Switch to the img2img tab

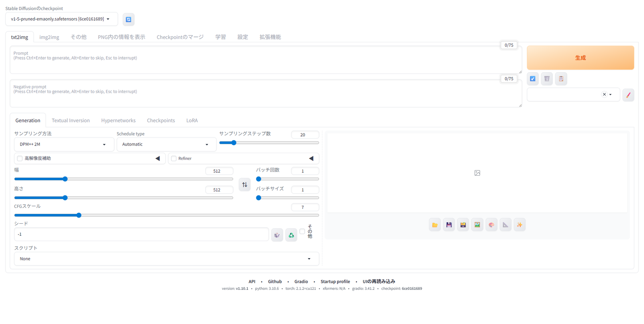coord(49,37)
